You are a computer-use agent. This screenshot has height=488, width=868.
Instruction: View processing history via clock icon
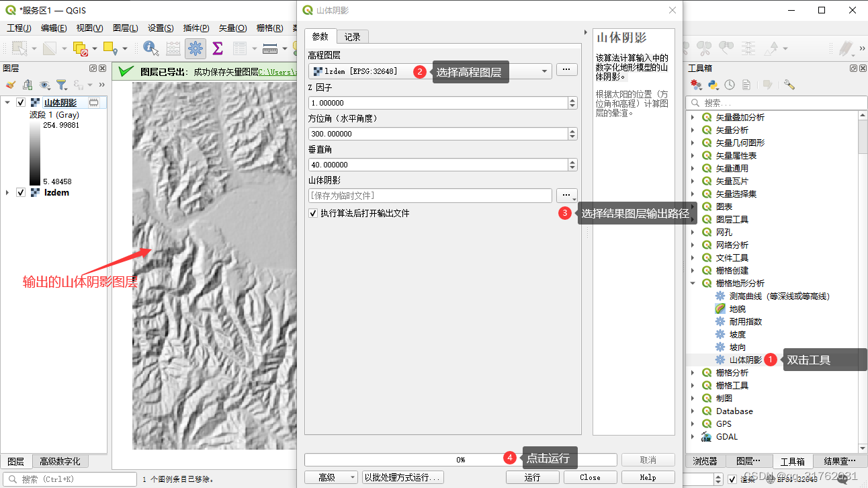tap(730, 85)
